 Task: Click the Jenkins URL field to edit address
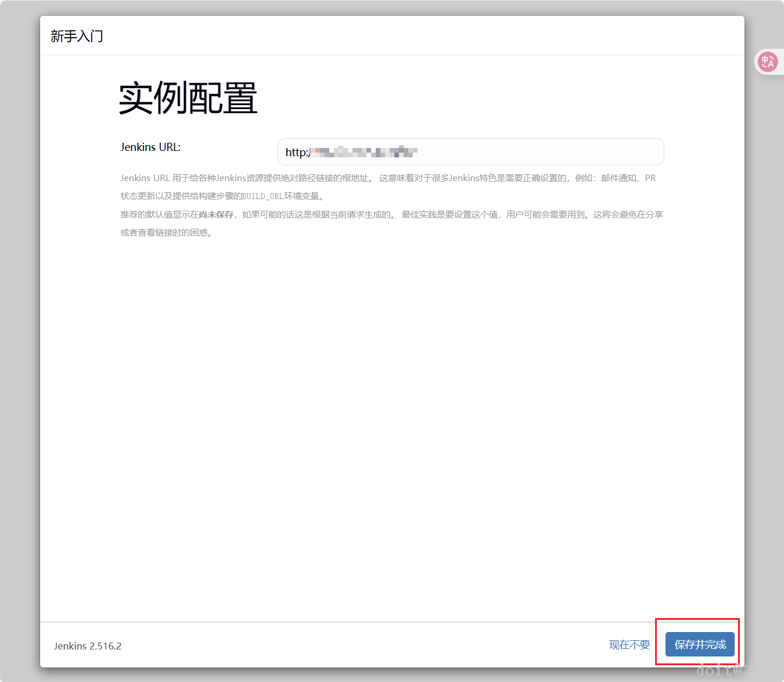click(470, 151)
